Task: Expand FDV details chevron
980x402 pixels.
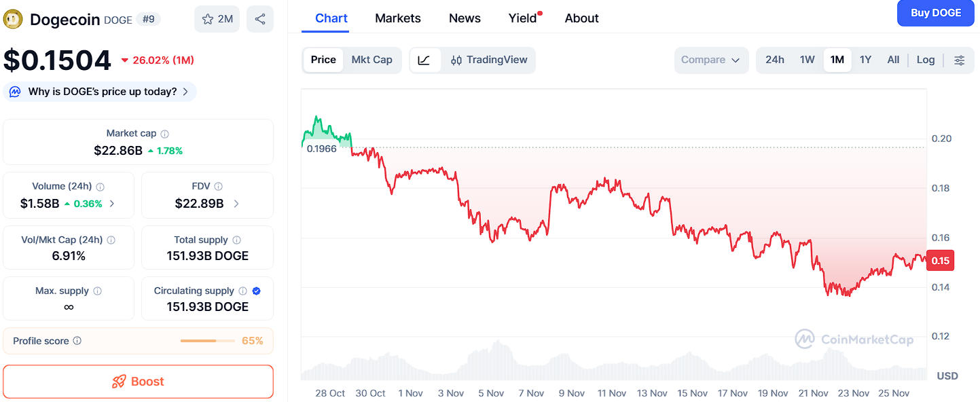Action: [x=236, y=203]
